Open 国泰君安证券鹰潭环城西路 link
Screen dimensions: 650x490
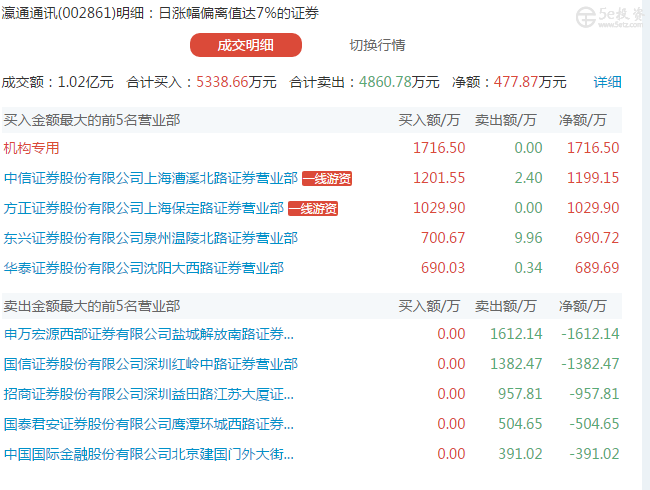149,424
